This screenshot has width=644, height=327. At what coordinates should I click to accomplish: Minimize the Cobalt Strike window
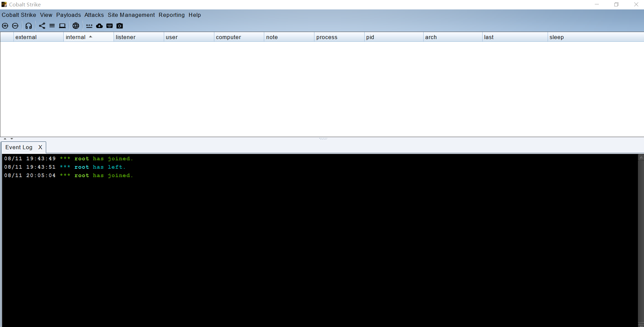click(597, 4)
